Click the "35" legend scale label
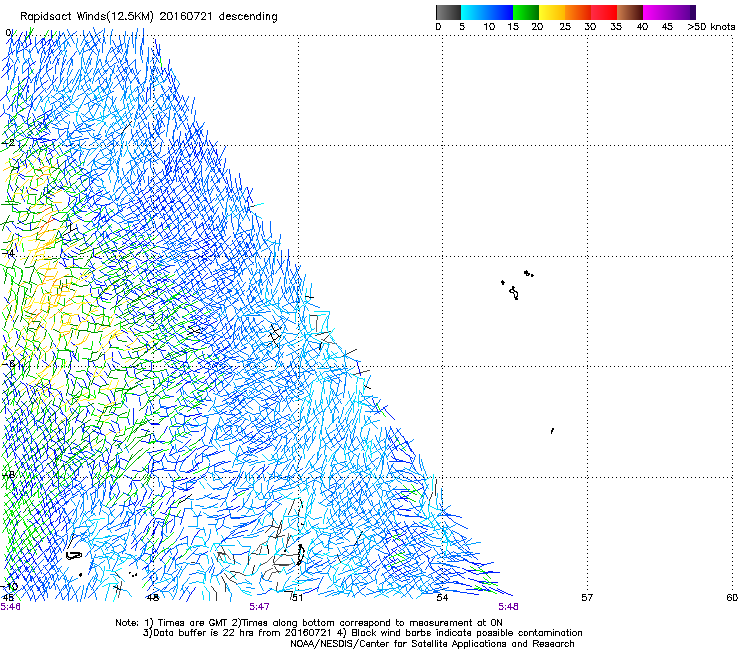The width and height of the screenshot is (740, 650). 616,27
